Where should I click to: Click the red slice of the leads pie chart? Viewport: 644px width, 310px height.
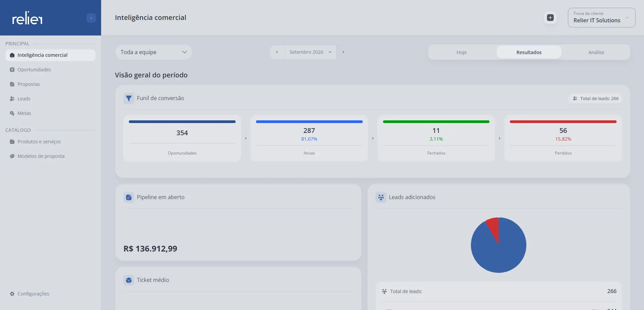(494, 228)
